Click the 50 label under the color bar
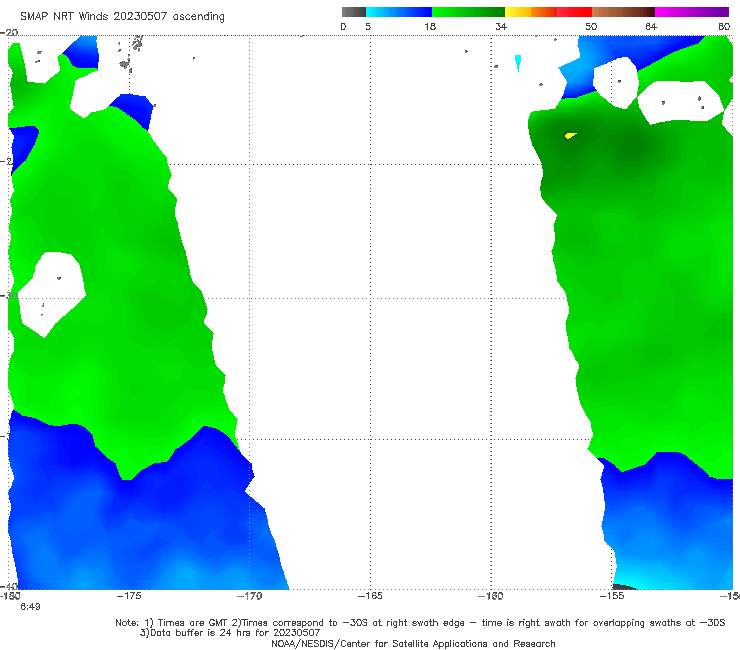 click(x=591, y=26)
